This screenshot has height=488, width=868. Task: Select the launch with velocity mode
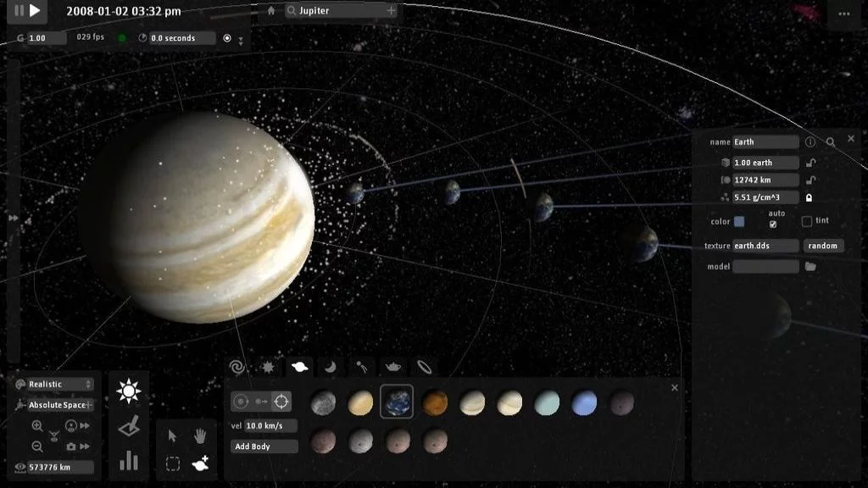click(x=261, y=402)
